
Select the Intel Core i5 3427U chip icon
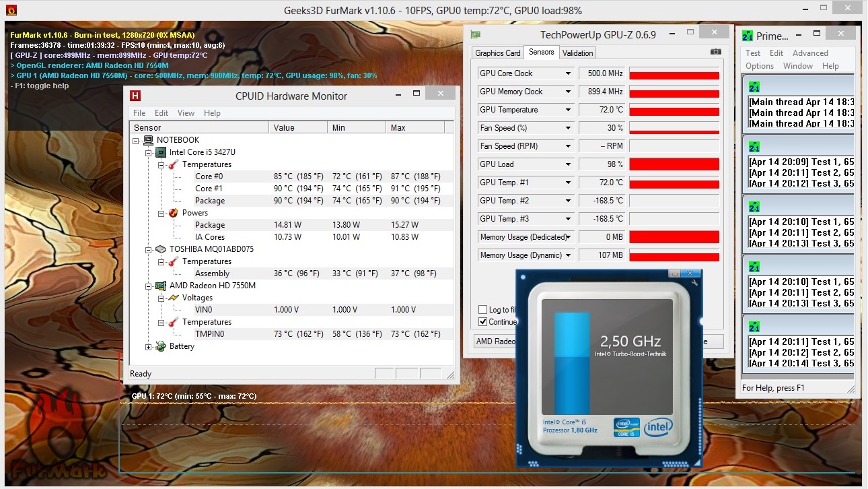tap(161, 152)
